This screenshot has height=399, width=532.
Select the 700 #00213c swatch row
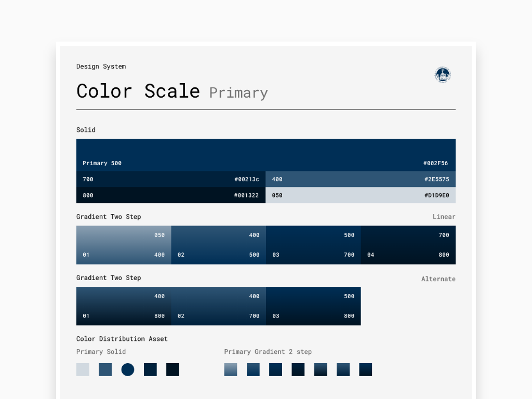click(x=171, y=179)
